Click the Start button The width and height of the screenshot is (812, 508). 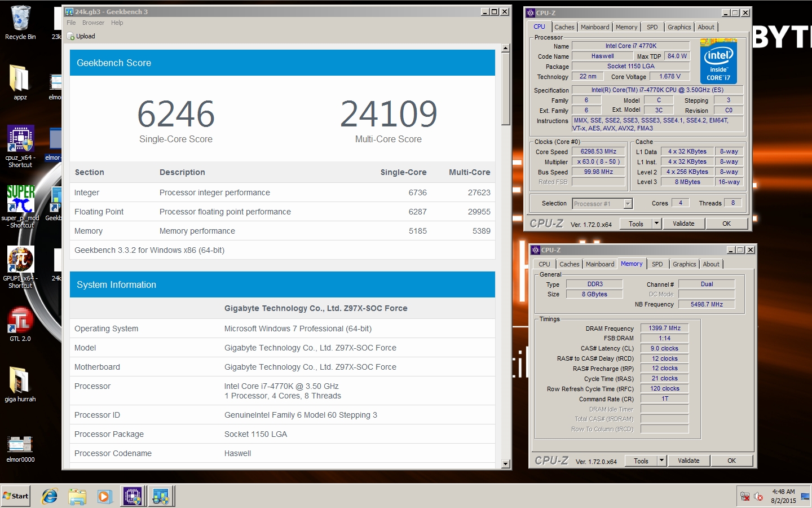point(16,496)
